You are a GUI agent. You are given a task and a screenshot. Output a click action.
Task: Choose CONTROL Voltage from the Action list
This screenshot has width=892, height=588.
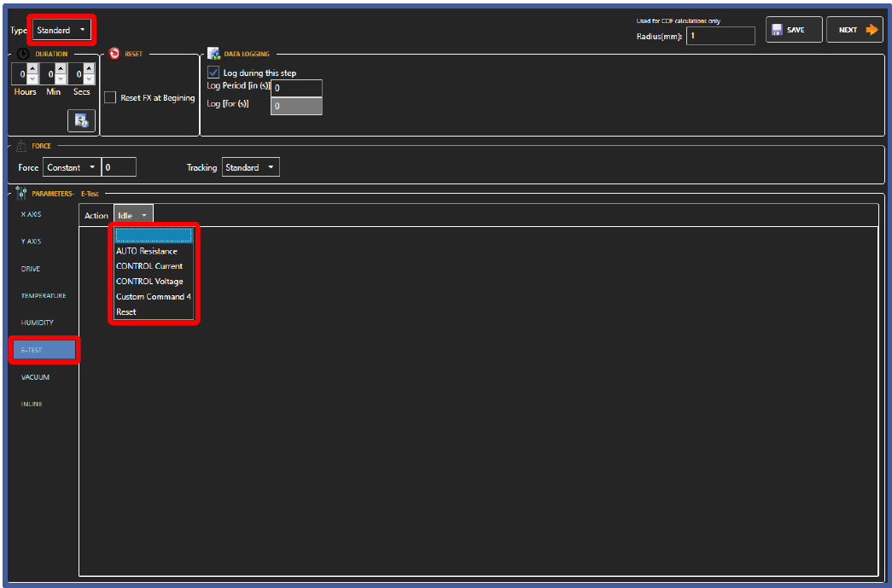[154, 282]
